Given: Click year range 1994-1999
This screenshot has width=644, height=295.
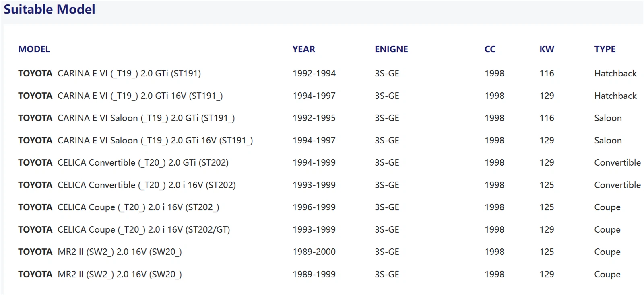Looking at the screenshot, I should point(314,163).
